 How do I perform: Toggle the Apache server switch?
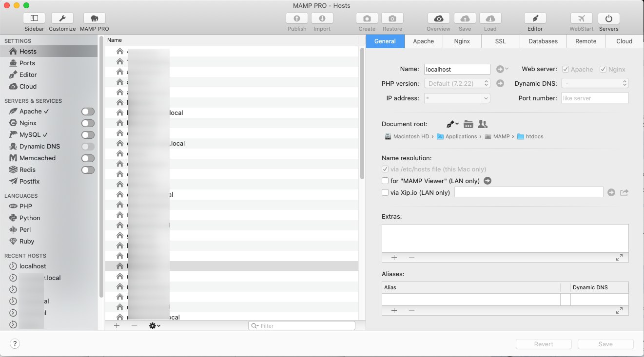click(x=88, y=112)
